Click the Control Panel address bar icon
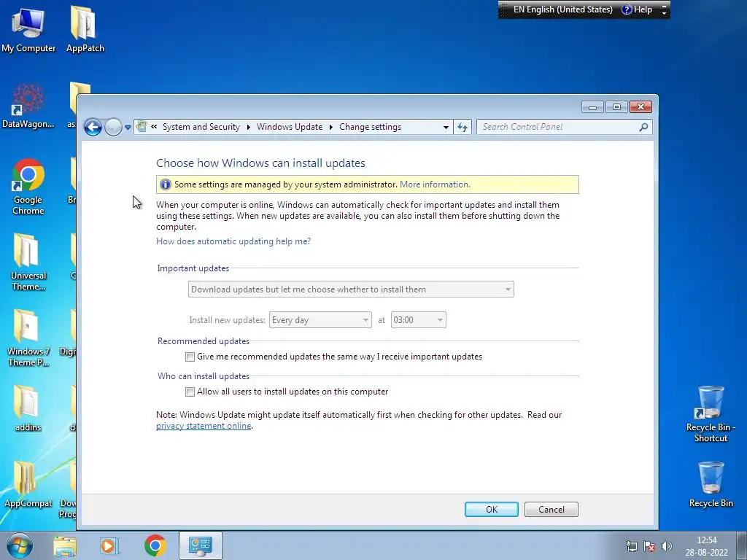Screen dimensions: 747x560 tap(142, 126)
